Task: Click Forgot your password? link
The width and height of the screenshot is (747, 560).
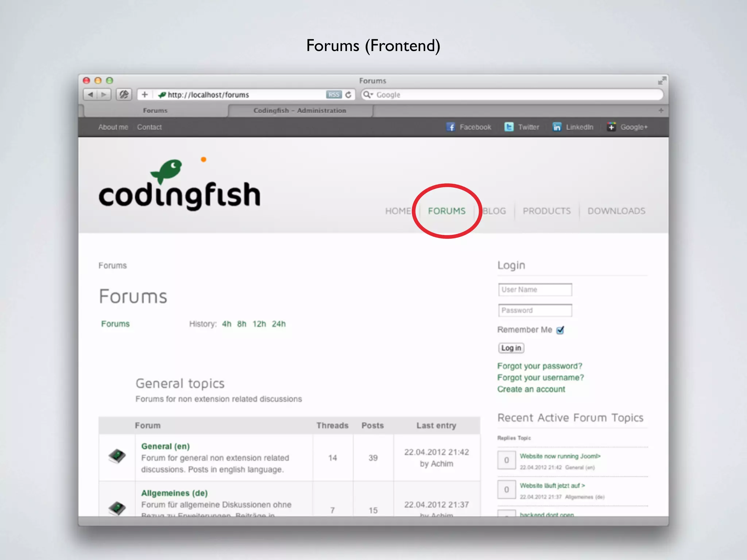Action: tap(540, 366)
